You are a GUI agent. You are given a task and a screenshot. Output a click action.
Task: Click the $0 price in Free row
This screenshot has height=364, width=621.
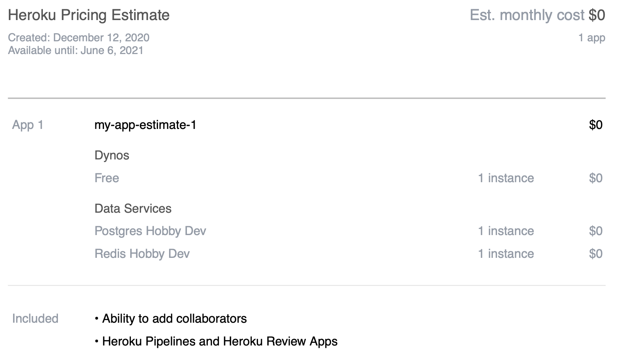point(596,178)
